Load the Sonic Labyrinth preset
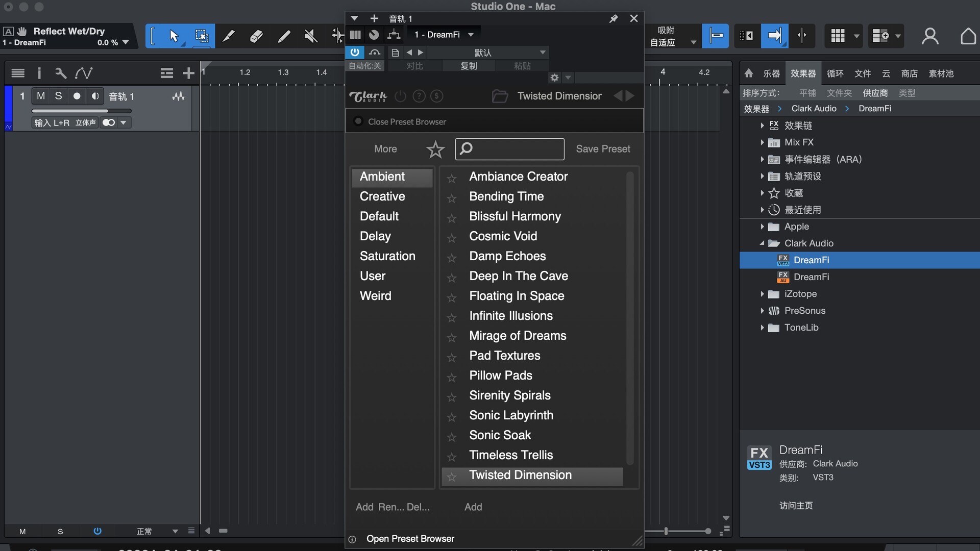Viewport: 980px width, 551px height. [532, 415]
